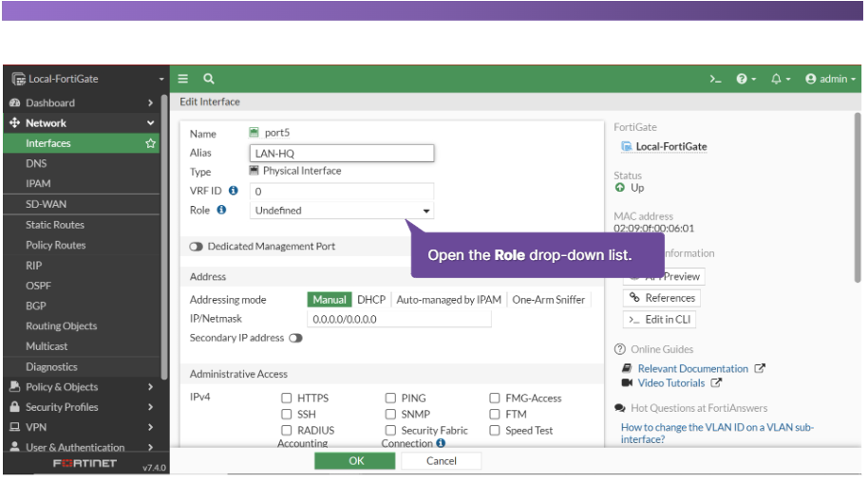Expand the User & Authentication chevron
Screen dimensions: 868x482
pos(150,447)
